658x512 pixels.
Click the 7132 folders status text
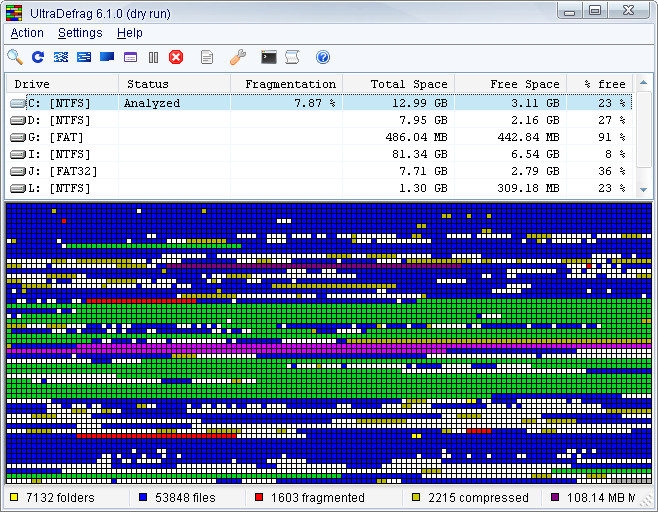[60, 498]
